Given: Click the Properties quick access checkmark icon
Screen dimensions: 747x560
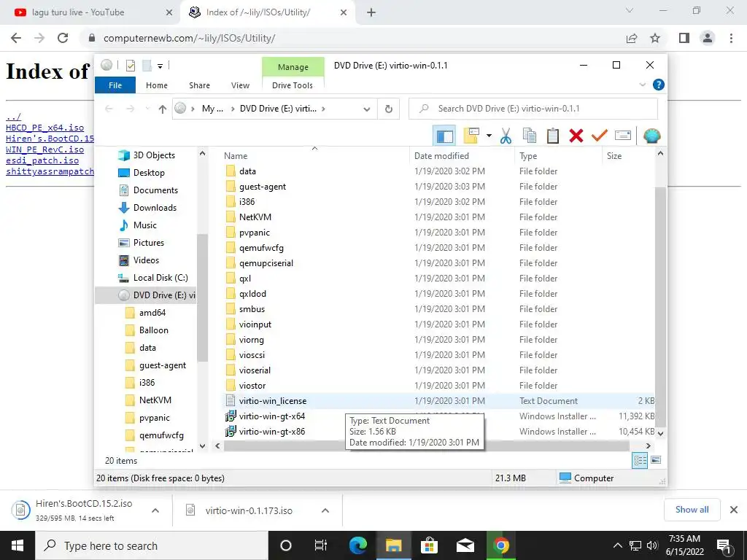Looking at the screenshot, I should tap(131, 66).
